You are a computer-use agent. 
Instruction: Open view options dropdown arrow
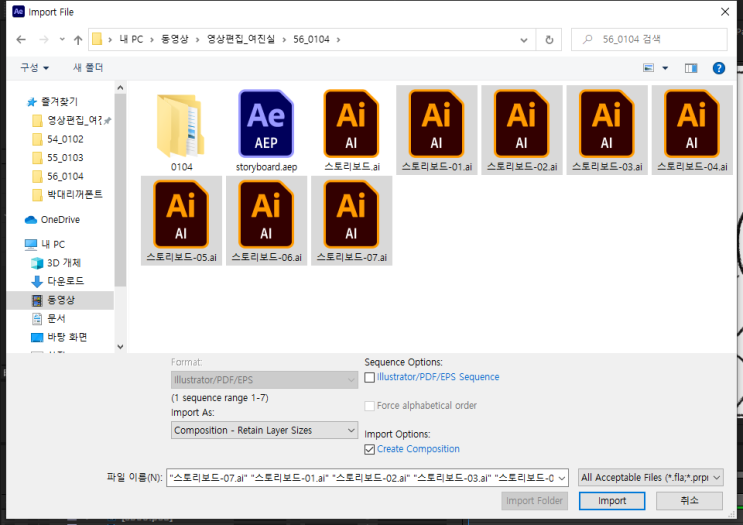(665, 68)
